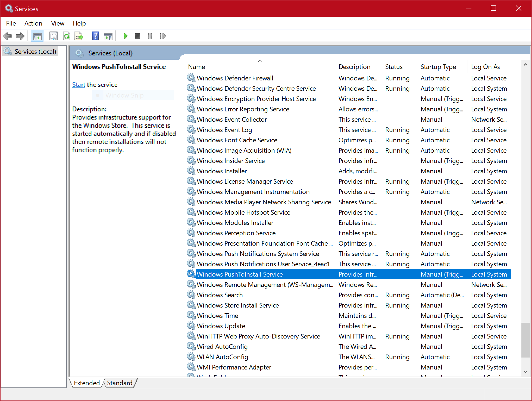
Task: Toggle the Show/Hide Action Pane toolbar icon
Action: click(108, 36)
